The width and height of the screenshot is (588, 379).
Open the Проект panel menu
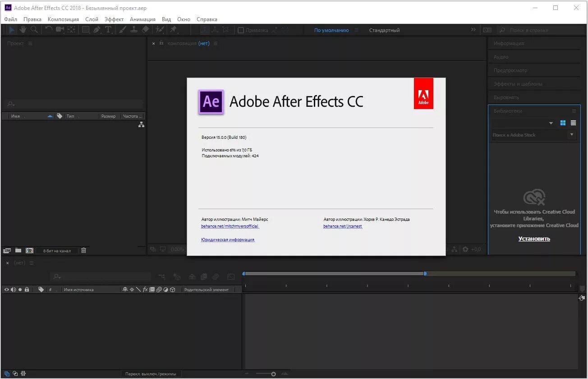tap(30, 43)
